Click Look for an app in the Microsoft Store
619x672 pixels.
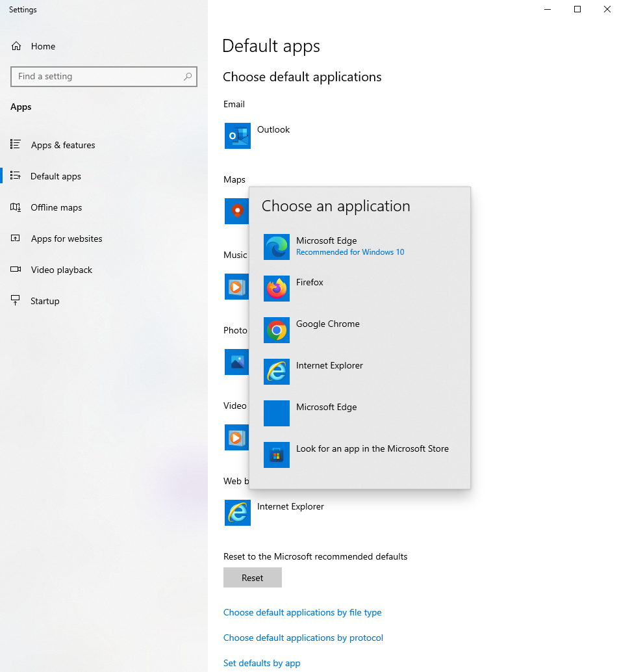(372, 448)
